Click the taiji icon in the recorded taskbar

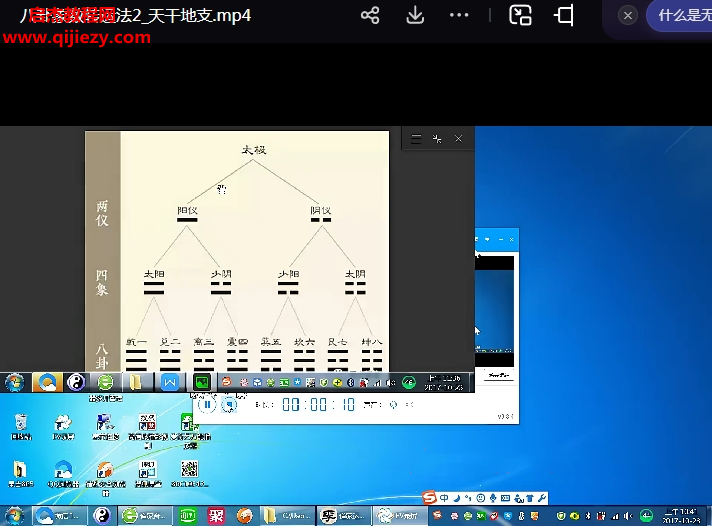click(x=76, y=382)
